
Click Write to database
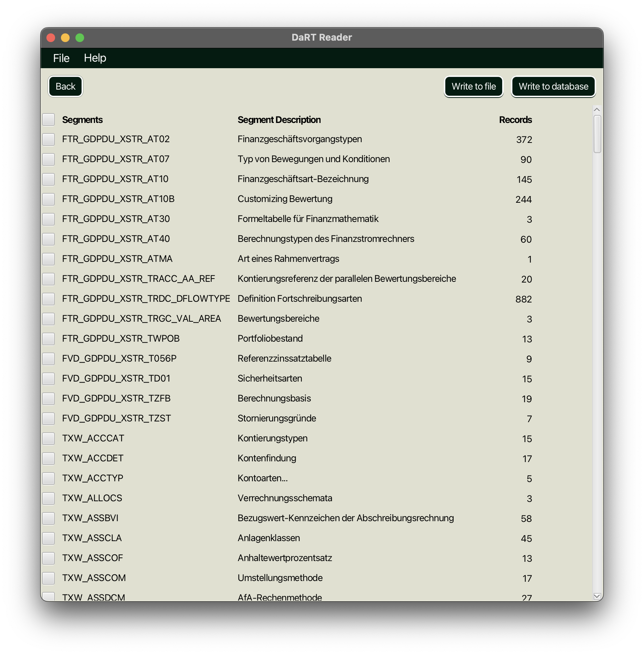click(553, 86)
